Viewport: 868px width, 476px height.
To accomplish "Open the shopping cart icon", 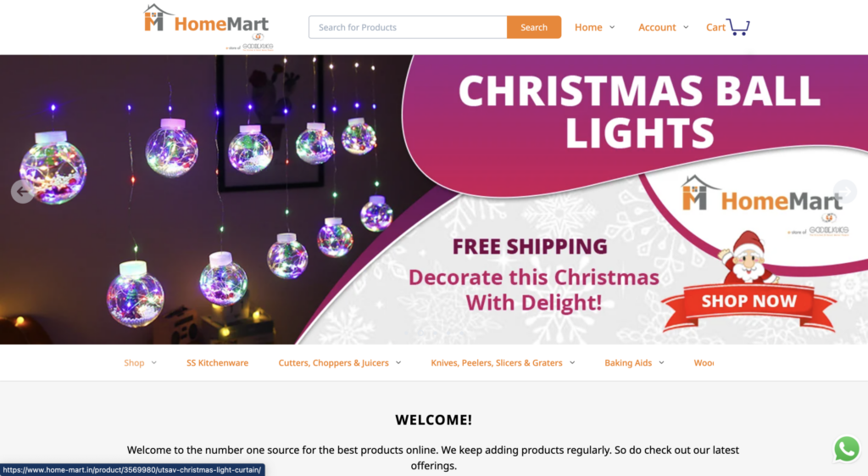I will point(738,26).
